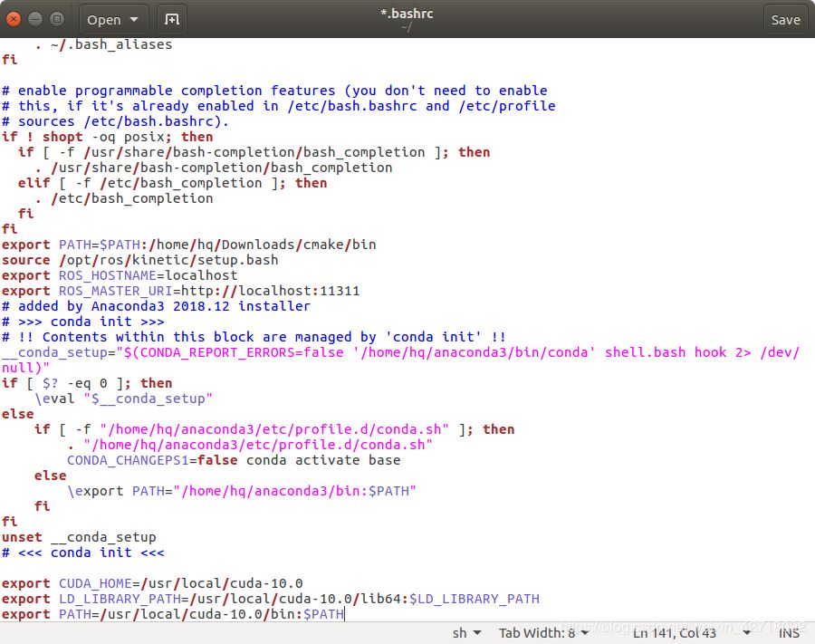Minimize the gedit window
This screenshot has height=644, width=815.
(x=34, y=19)
